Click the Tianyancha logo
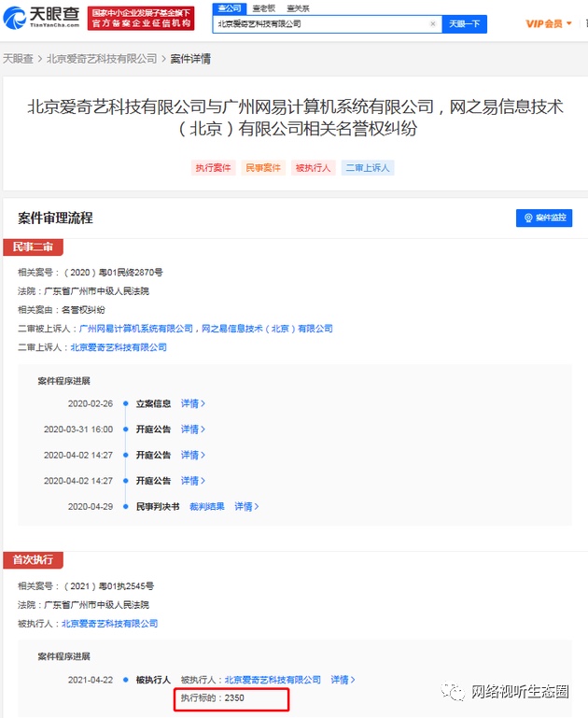The width and height of the screenshot is (588, 718). 42,18
